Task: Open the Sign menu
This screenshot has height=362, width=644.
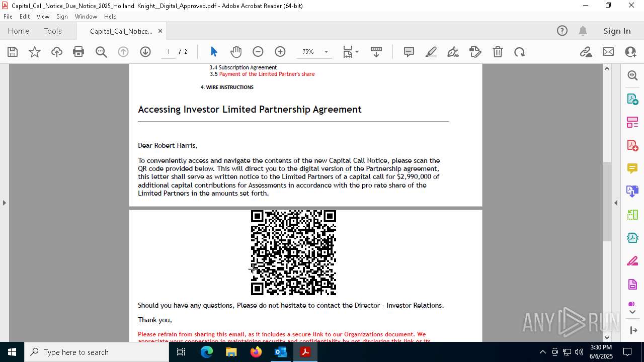Action: [62, 16]
